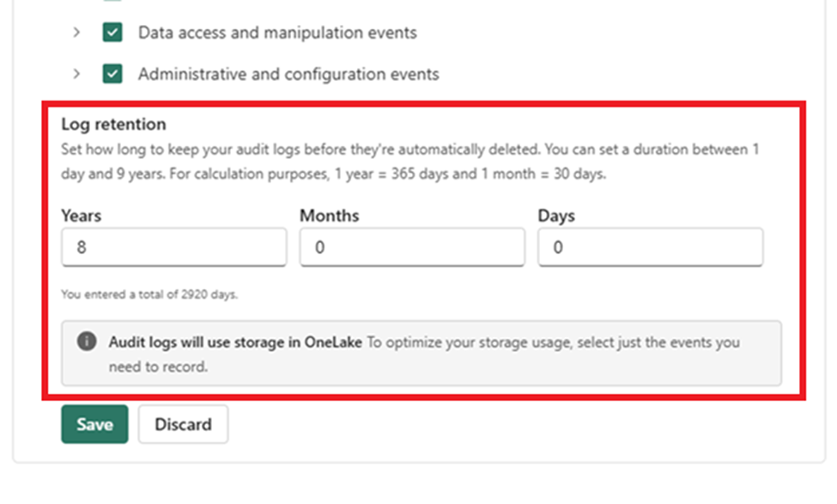Screen dimensions: 837x504
Task: Select the Log retention heading
Action: [113, 124]
